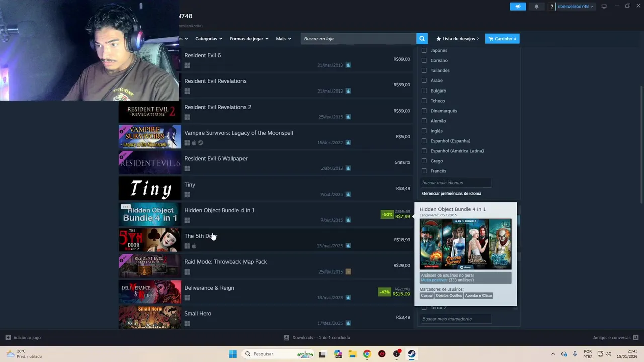This screenshot has height=362, width=644.
Task: Click The 5th Door price R$18,99
Action: click(402, 240)
